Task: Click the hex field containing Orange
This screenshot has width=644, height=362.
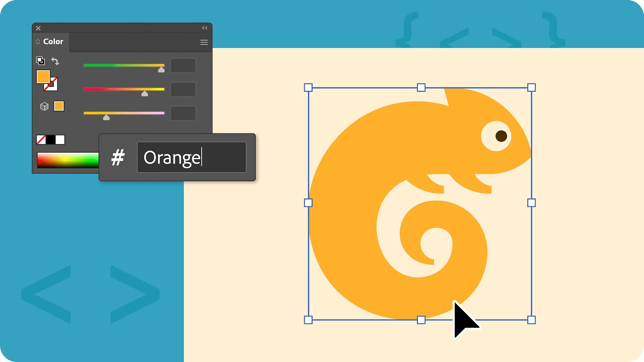Action: click(191, 157)
